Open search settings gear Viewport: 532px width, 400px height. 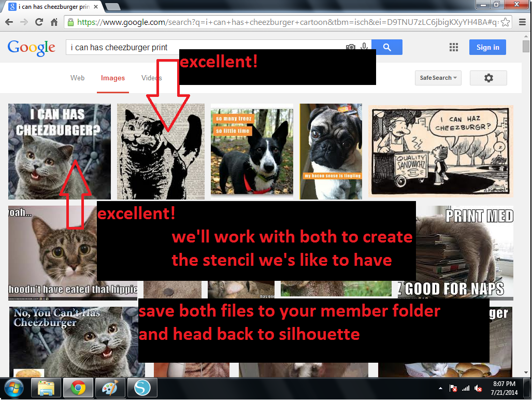pyautogui.click(x=488, y=78)
